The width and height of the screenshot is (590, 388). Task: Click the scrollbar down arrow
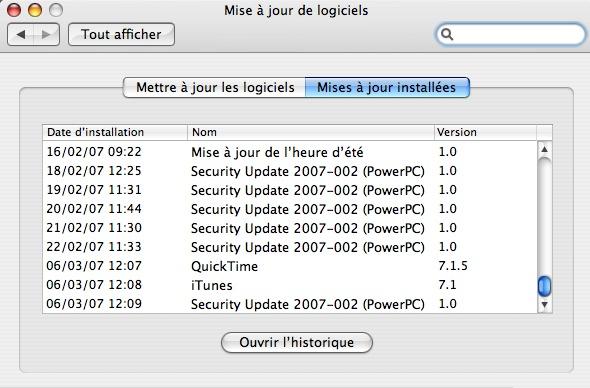[x=544, y=304]
